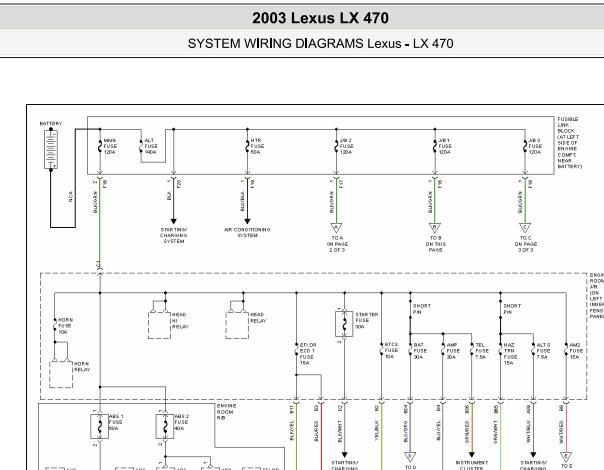Click the "2003 Lexus LX 470" title
The height and width of the screenshot is (470, 604).
[320, 18]
